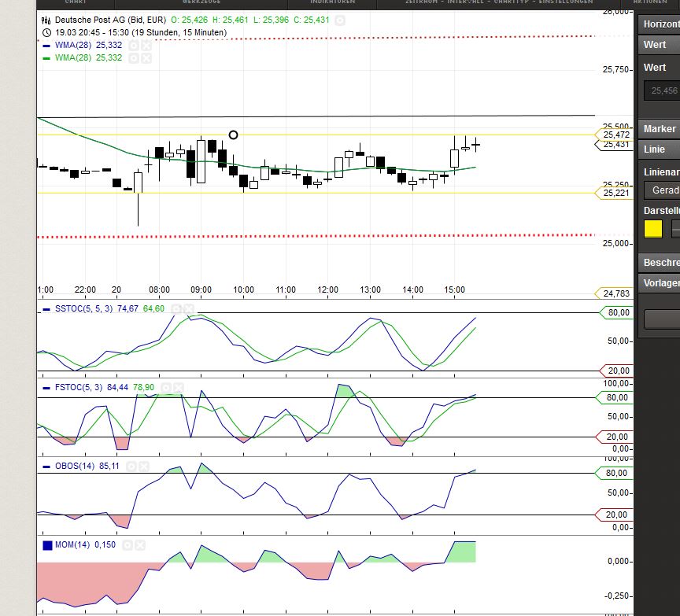Open the Indikatoren menu in top bar

tap(332, 2)
